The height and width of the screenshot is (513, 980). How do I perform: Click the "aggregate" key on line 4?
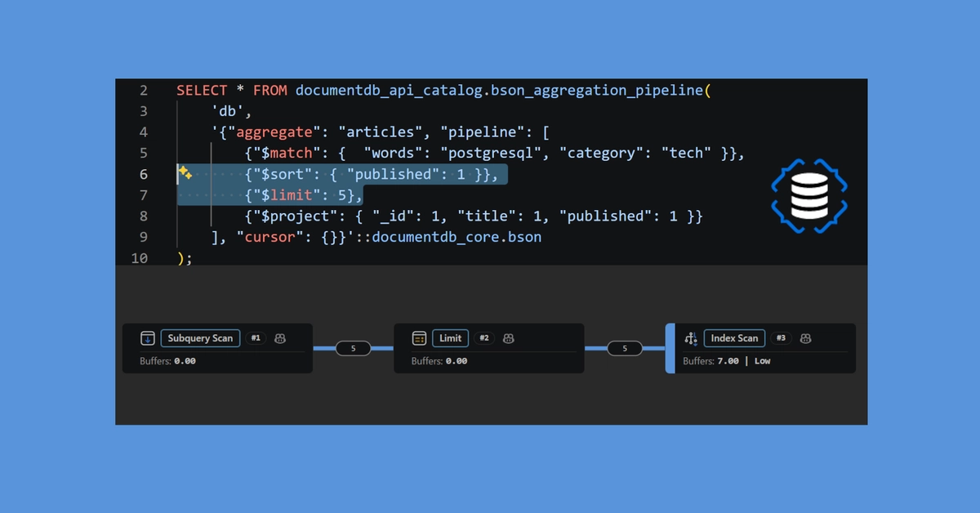point(274,132)
